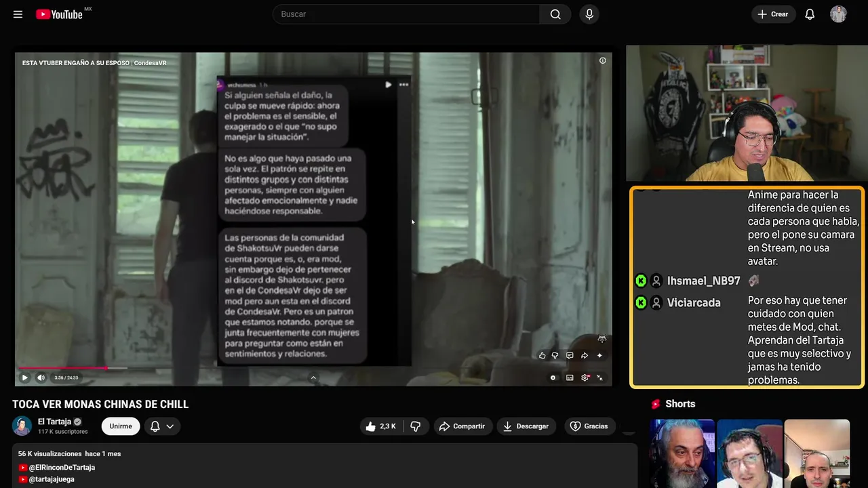Click the green K badge beside Viciarcada
The height and width of the screenshot is (488, 868).
[641, 303]
